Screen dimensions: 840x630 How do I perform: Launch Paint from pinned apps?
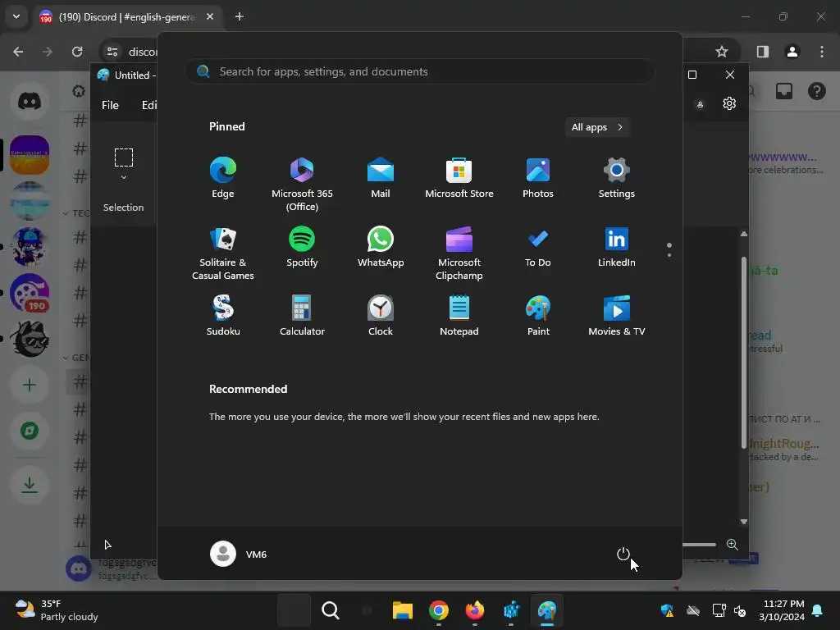(x=538, y=316)
